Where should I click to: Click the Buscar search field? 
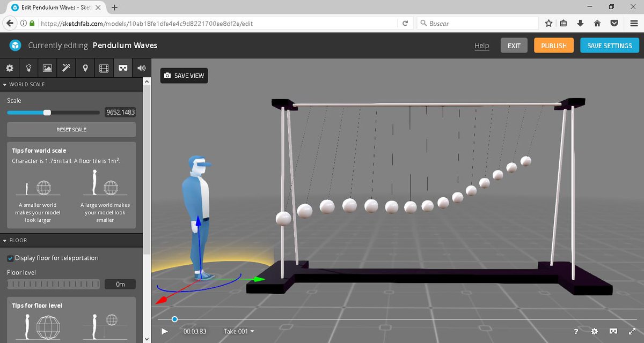pyautogui.click(x=478, y=24)
